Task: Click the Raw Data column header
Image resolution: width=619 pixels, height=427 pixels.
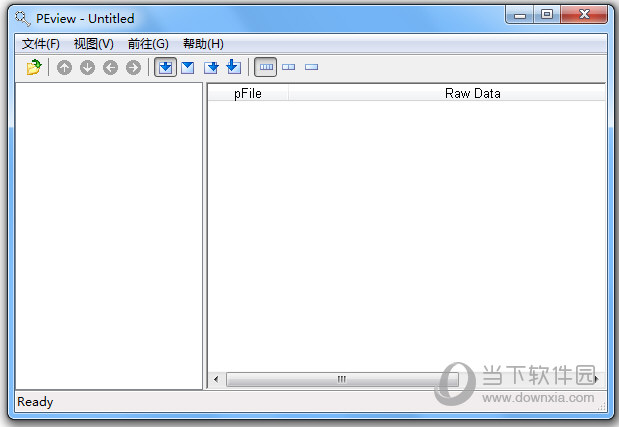Action: [x=447, y=94]
